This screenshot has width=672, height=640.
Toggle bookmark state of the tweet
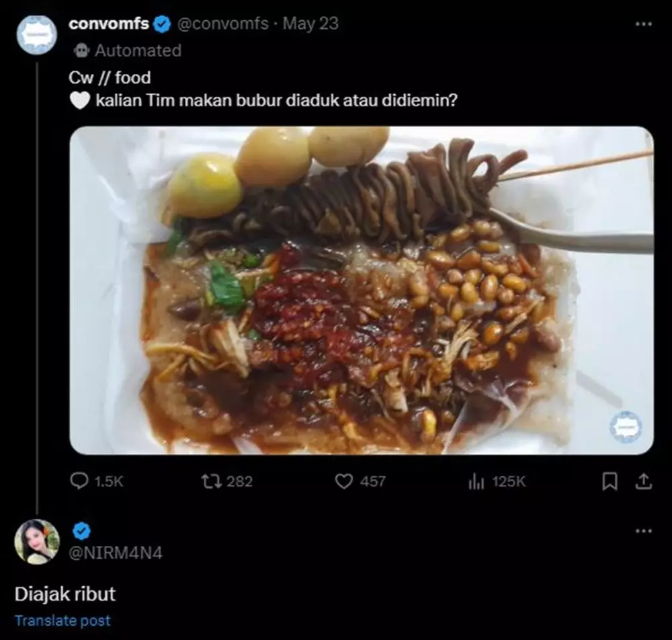[x=610, y=481]
